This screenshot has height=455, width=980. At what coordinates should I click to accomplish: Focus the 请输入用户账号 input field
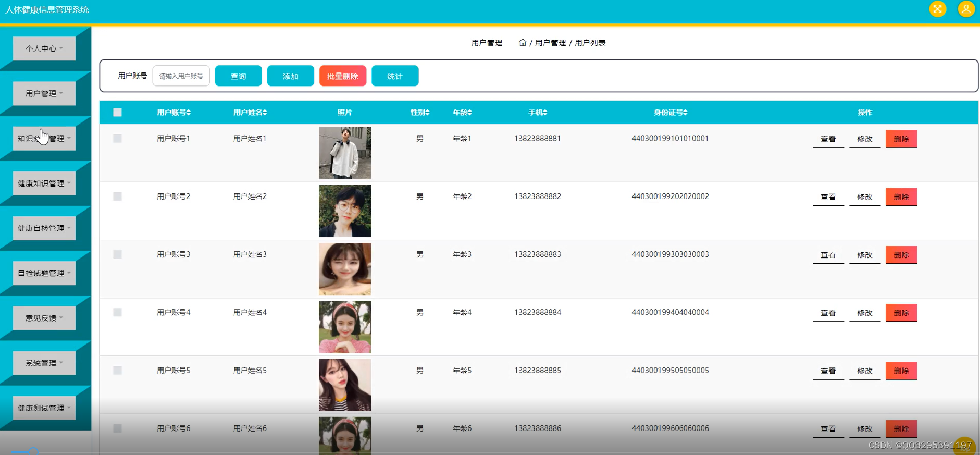(x=181, y=76)
